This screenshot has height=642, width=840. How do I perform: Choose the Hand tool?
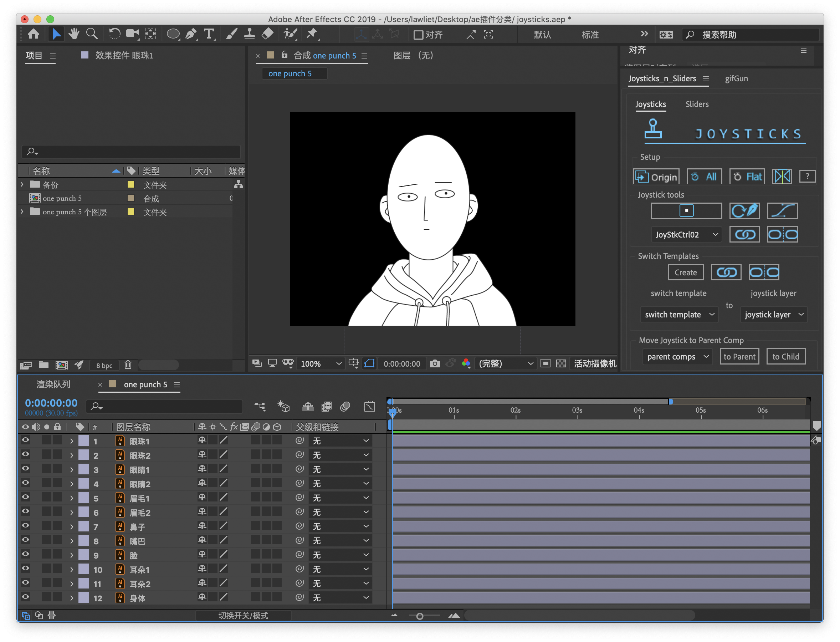[x=74, y=34]
